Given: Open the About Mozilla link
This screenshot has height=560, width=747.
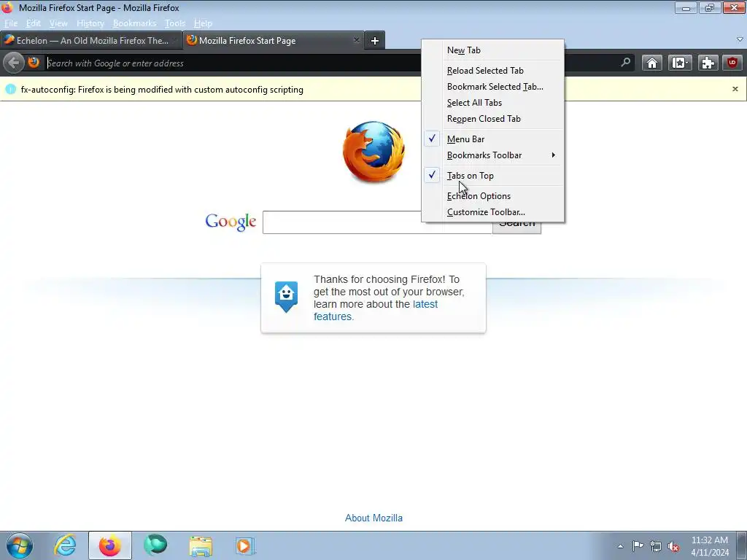Looking at the screenshot, I should pyautogui.click(x=373, y=518).
